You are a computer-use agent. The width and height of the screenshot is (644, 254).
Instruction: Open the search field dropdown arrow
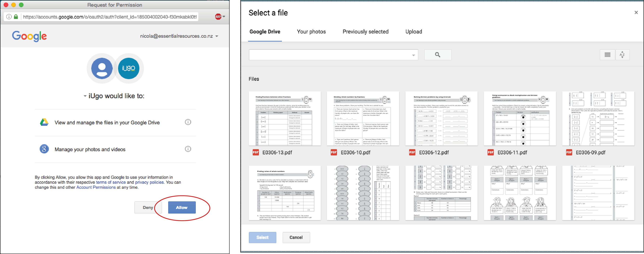pyautogui.click(x=413, y=55)
